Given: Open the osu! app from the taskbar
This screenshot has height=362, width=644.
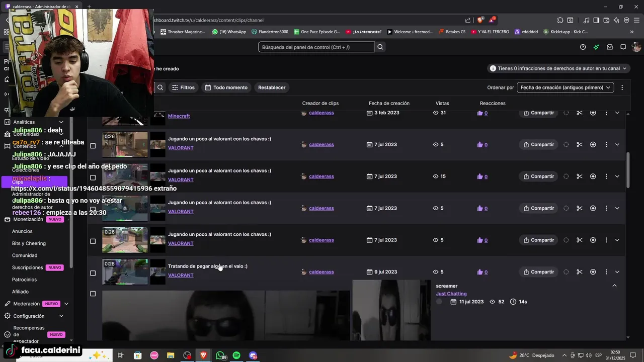Looking at the screenshot, I should click(x=154, y=355).
